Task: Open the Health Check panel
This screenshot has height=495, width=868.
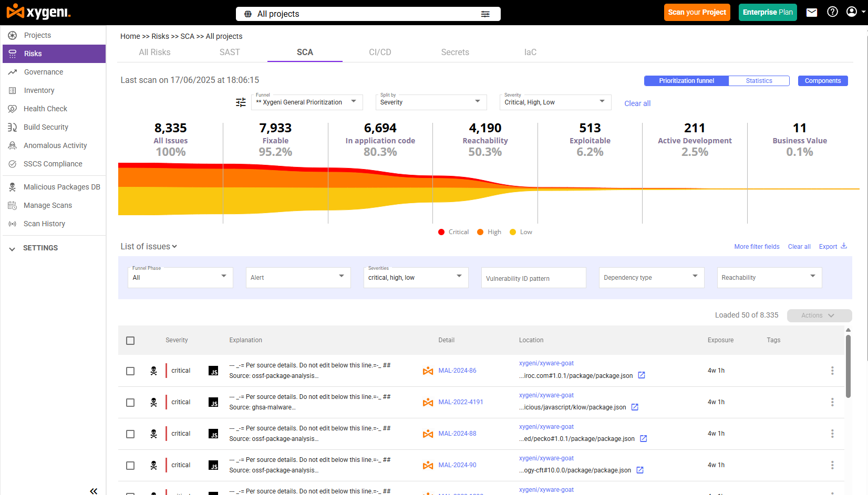Action: coord(46,109)
